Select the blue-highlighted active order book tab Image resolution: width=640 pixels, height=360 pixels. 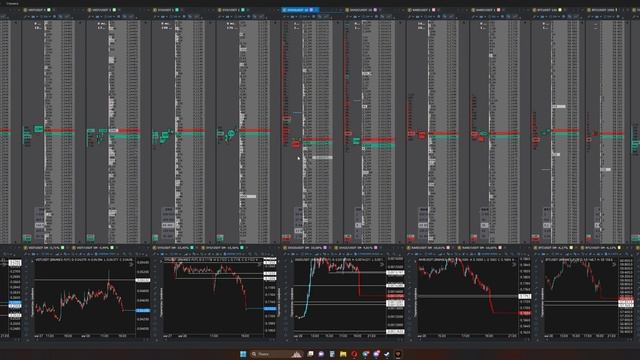pos(300,10)
